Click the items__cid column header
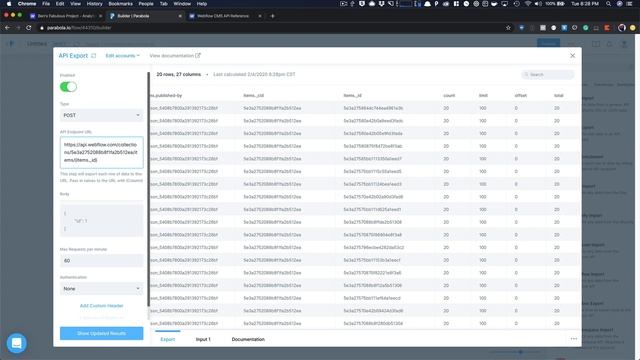This screenshot has height=360, width=640. click(x=253, y=96)
